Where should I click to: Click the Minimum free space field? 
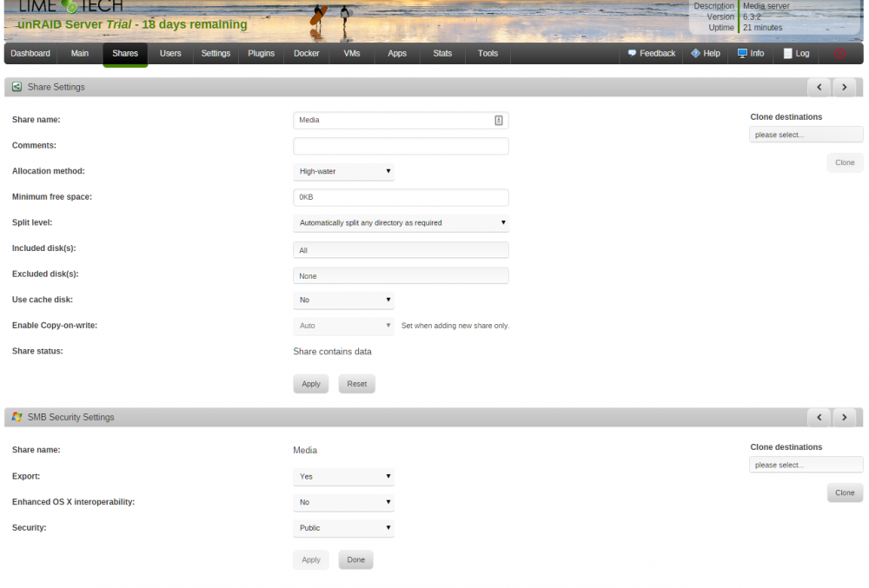pos(401,197)
